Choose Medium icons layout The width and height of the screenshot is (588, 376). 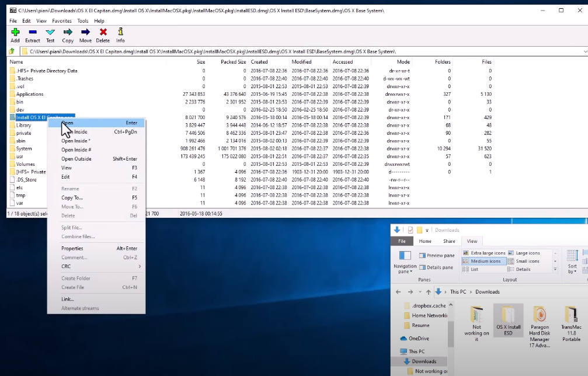[x=483, y=262]
